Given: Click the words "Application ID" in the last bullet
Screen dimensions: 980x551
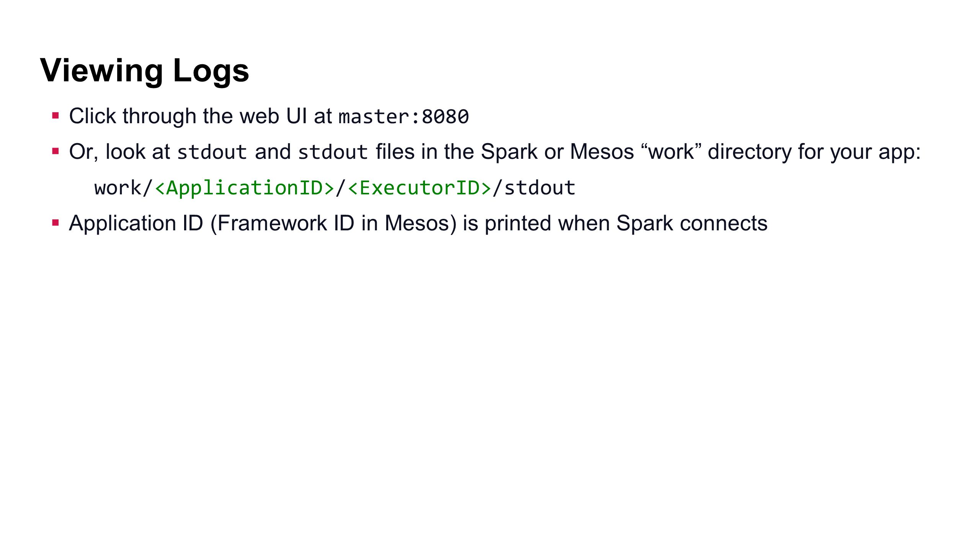Looking at the screenshot, I should click(136, 223).
